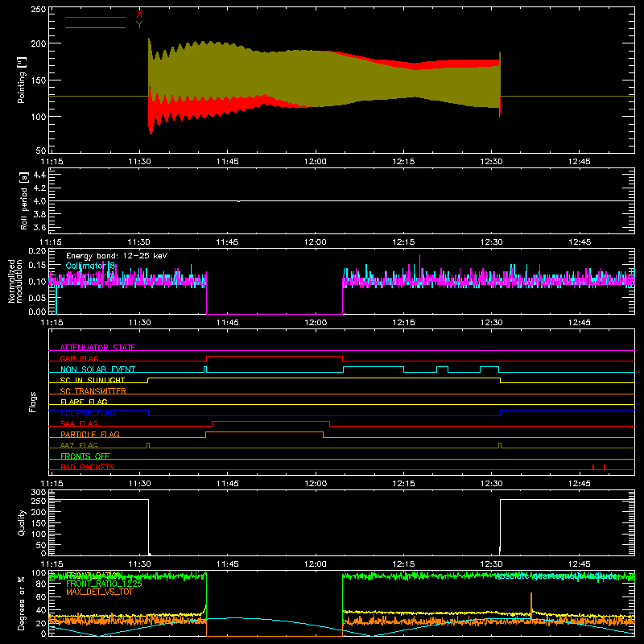Click the 'Degrees or %' axis title

coord(22,604)
